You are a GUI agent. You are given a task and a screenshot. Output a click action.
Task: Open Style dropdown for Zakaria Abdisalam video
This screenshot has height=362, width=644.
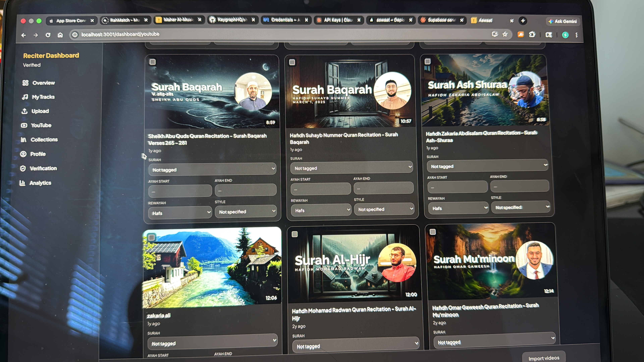point(521,207)
